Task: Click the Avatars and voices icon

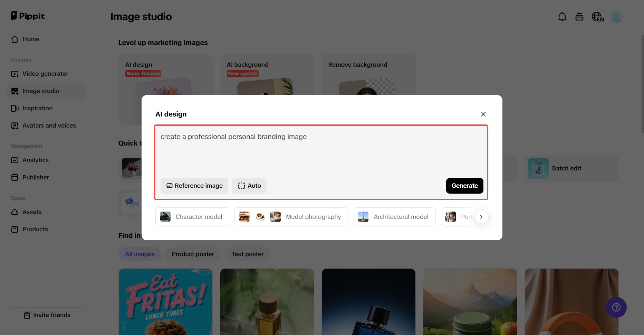Action: click(x=15, y=125)
